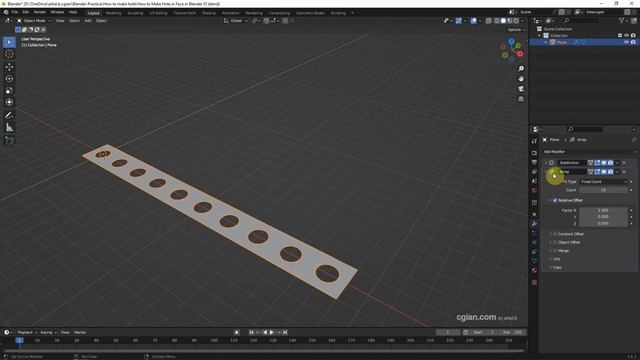The image size is (640, 360).
Task: Activate the 3D Cursor tool
Action: [9, 54]
